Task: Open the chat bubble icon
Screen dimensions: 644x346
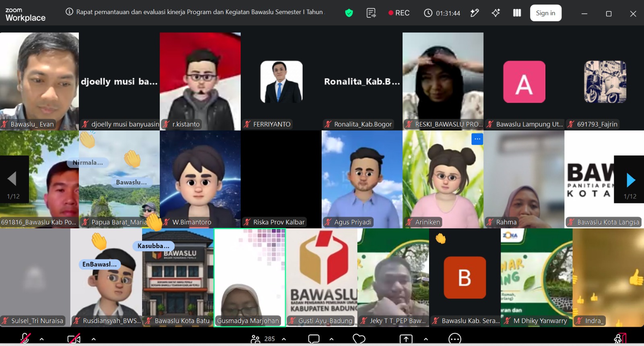Action: click(x=314, y=339)
